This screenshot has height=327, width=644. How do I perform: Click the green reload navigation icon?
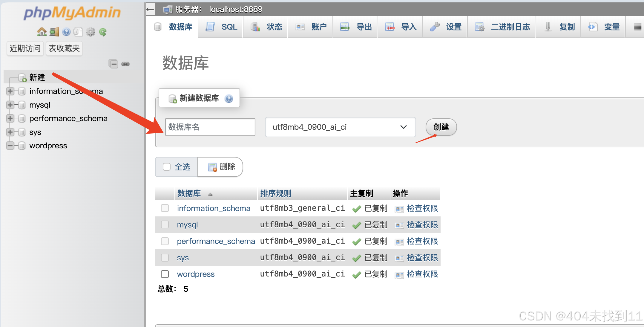pyautogui.click(x=103, y=32)
